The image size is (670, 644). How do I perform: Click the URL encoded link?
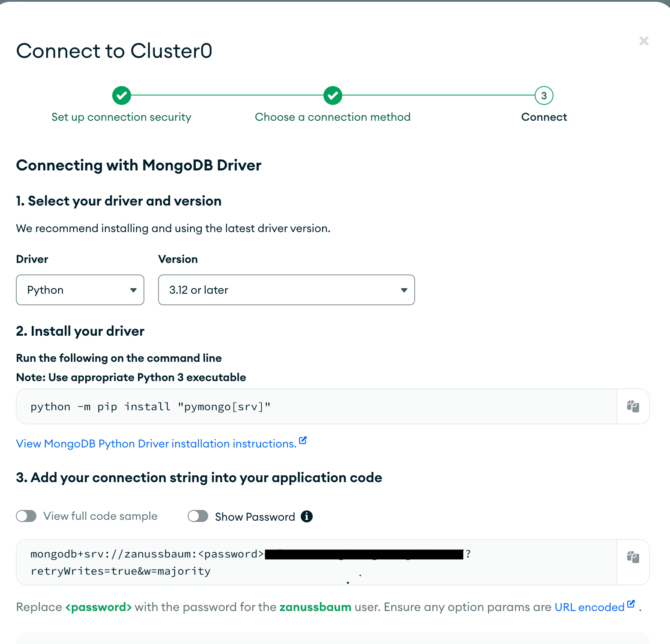(589, 607)
